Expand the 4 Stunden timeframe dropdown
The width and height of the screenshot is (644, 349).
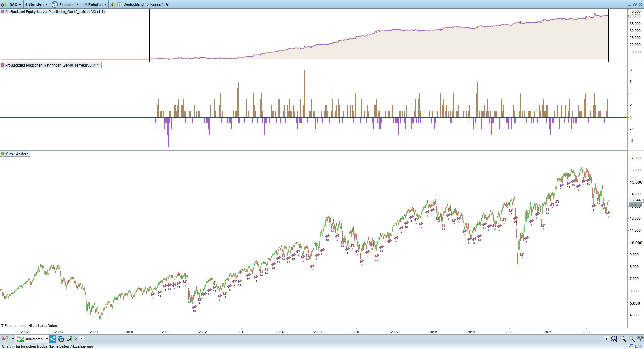coord(36,4)
